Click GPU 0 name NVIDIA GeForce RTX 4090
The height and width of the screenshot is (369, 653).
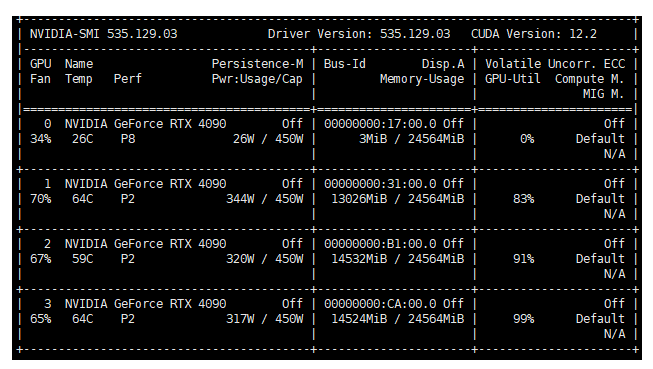tap(145, 124)
